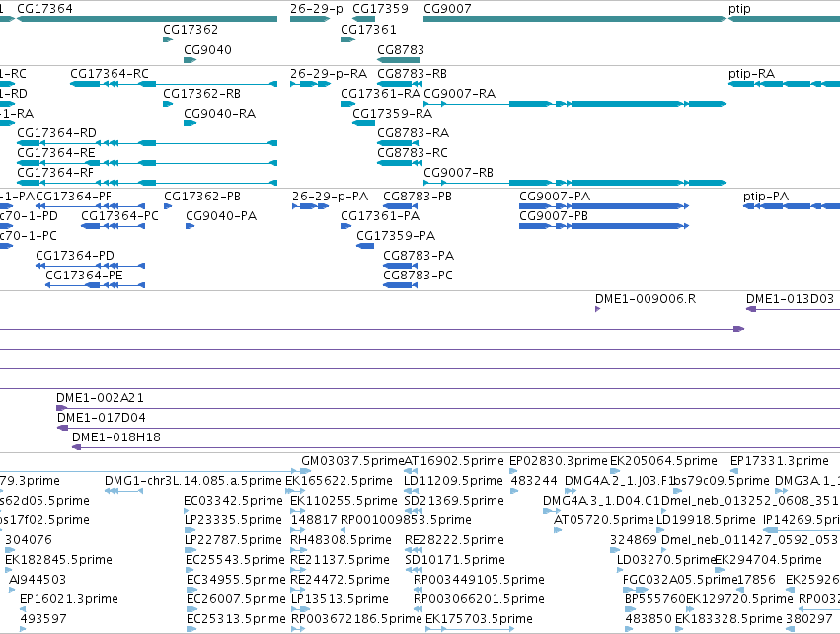Select transcript CG17364-RC

[110, 74]
